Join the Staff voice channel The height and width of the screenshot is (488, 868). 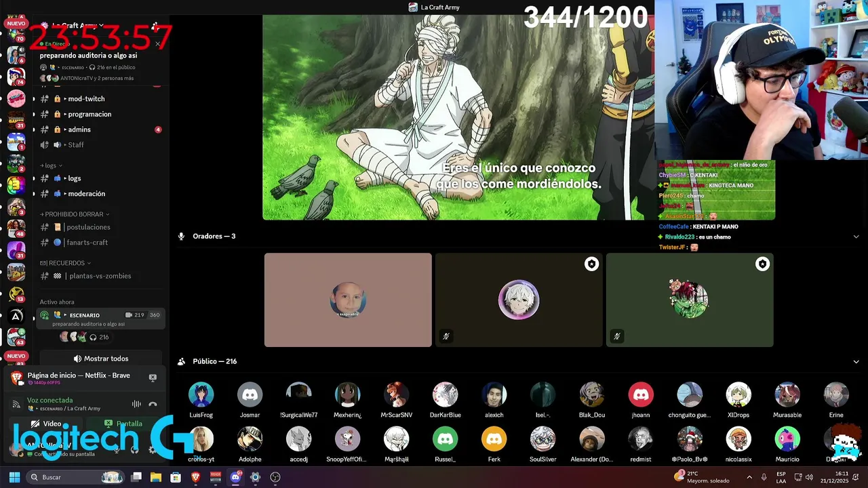(100, 144)
